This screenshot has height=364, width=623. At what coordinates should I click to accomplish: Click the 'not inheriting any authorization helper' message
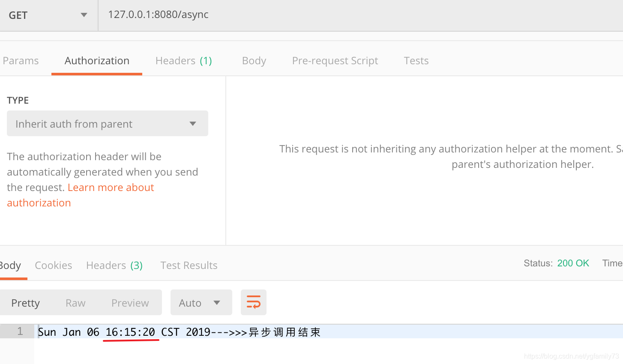coord(451,157)
